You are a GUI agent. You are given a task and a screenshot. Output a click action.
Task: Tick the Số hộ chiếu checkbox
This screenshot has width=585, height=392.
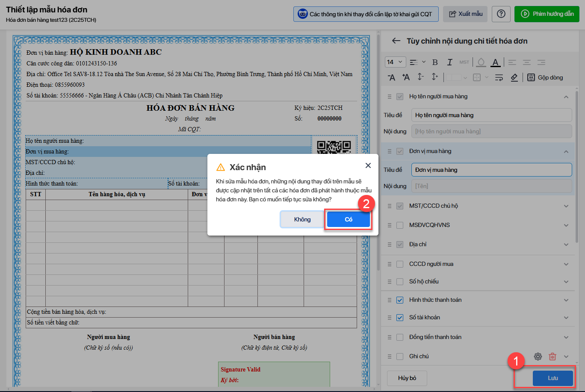tap(400, 282)
